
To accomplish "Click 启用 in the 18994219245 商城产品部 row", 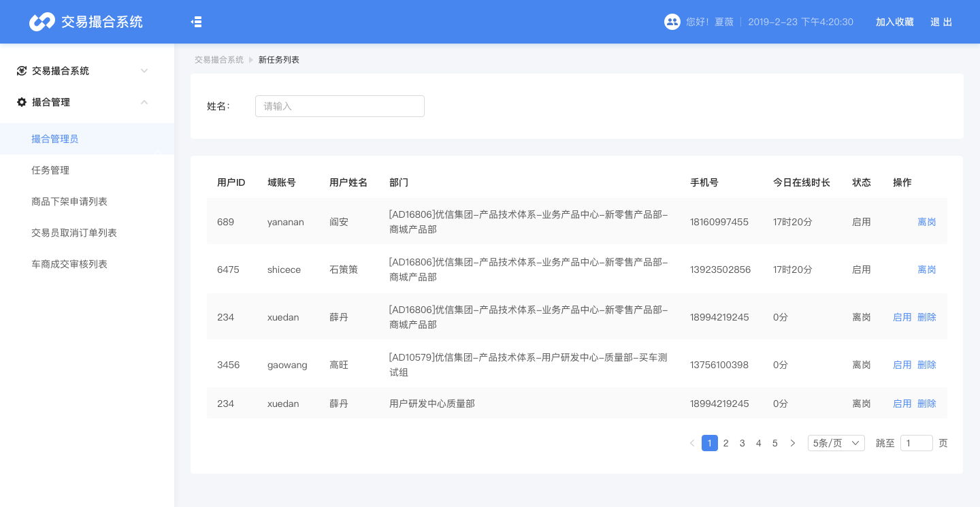I will [x=902, y=317].
